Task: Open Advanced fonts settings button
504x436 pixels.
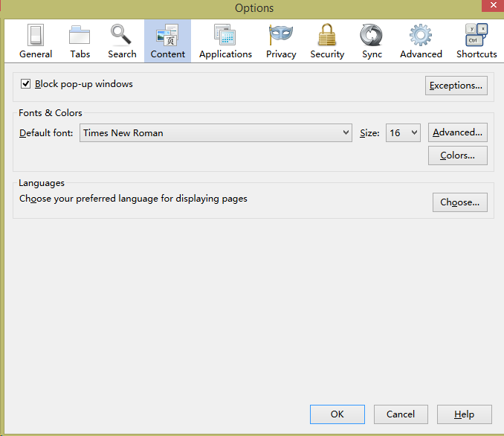Action: [x=458, y=132]
